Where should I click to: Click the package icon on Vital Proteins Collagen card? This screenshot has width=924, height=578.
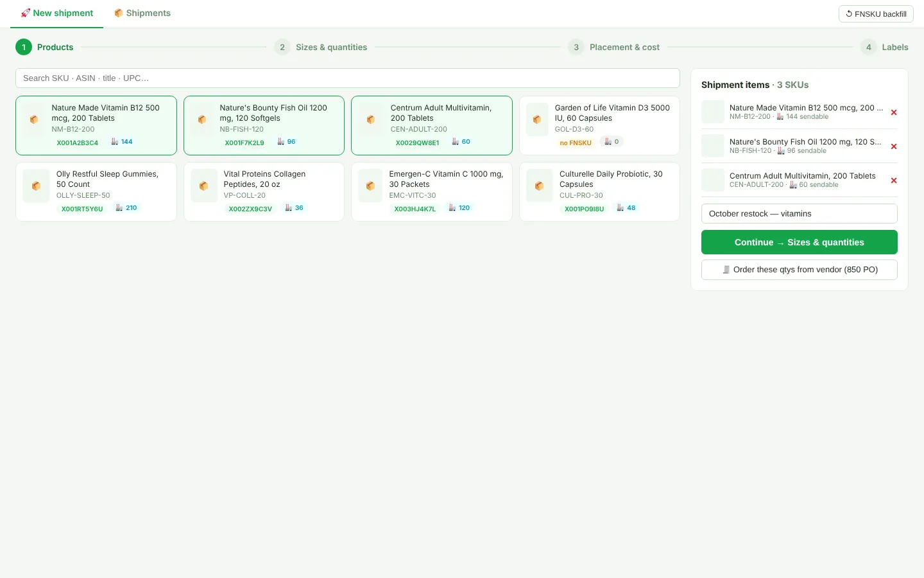pyautogui.click(x=203, y=186)
